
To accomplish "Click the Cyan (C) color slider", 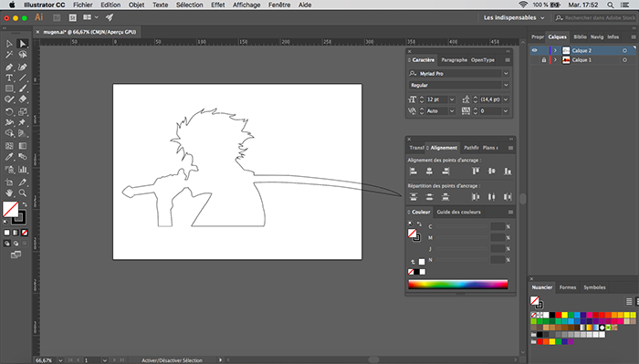I will tap(462, 227).
